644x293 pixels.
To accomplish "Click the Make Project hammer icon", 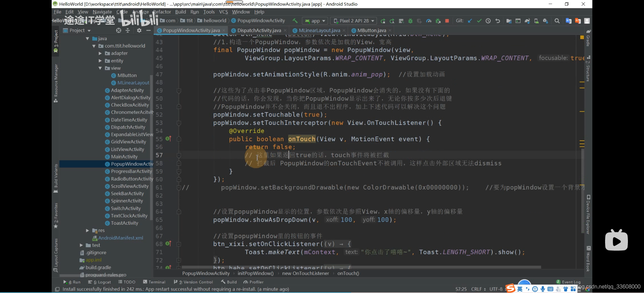I will click(x=295, y=21).
